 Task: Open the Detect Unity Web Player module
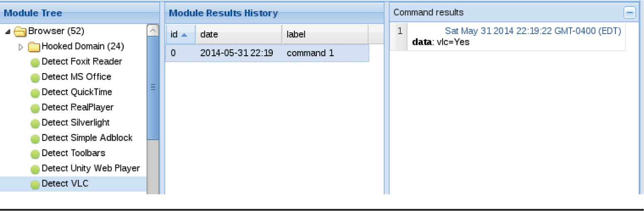[x=91, y=168]
